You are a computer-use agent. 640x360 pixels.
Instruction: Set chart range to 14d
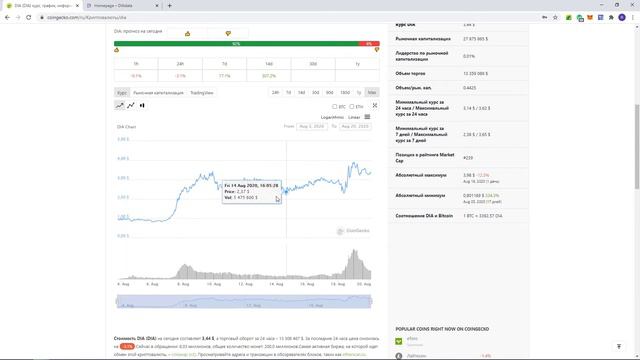click(x=302, y=93)
